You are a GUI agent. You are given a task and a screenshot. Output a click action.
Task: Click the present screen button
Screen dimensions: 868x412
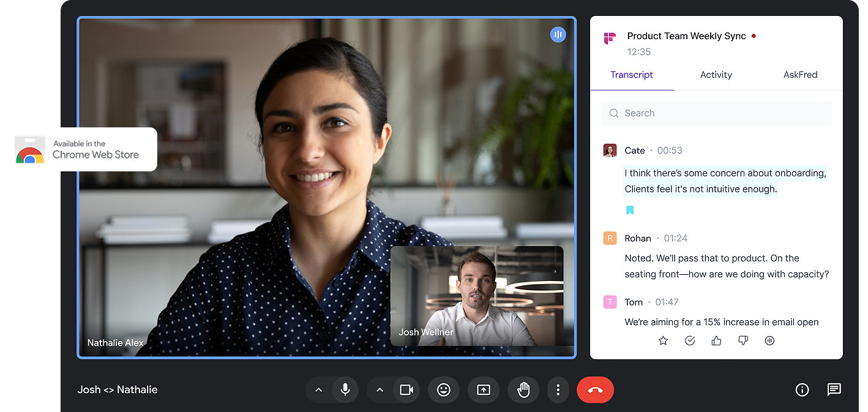click(x=484, y=389)
